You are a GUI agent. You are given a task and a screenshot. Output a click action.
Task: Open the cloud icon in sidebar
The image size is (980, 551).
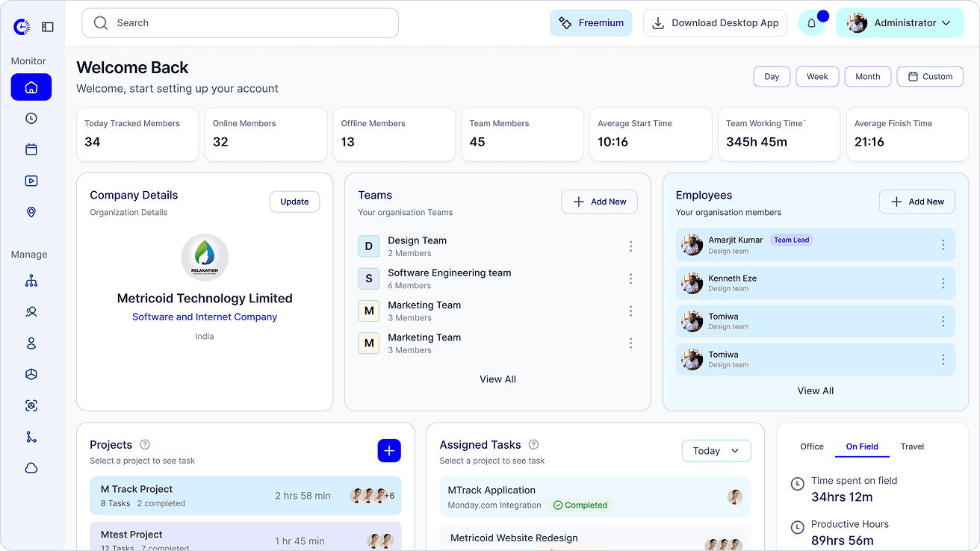tap(31, 468)
